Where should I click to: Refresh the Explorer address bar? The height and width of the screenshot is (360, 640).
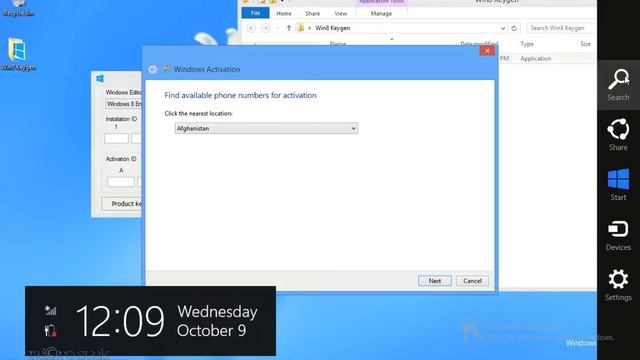(514, 28)
